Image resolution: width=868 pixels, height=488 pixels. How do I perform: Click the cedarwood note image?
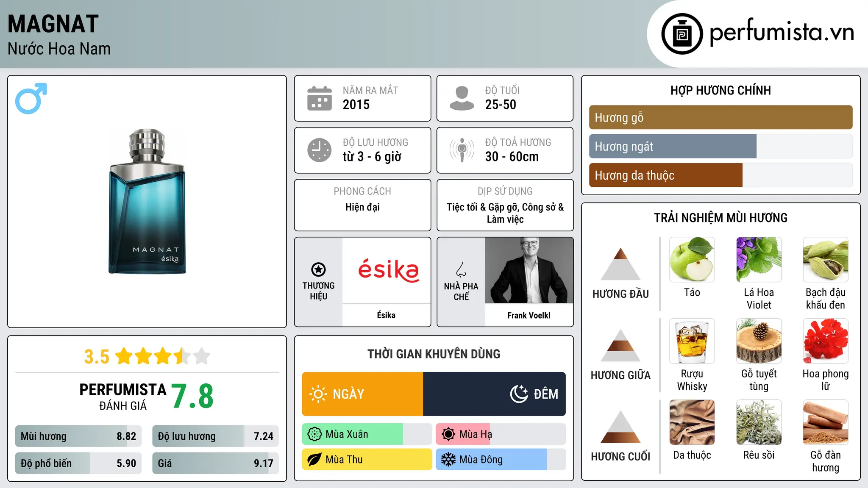tap(759, 341)
